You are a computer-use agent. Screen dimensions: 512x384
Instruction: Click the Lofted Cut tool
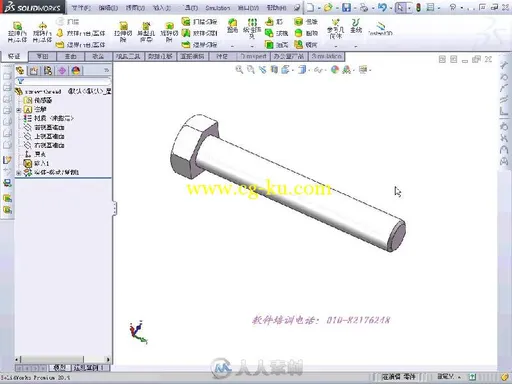click(200, 33)
